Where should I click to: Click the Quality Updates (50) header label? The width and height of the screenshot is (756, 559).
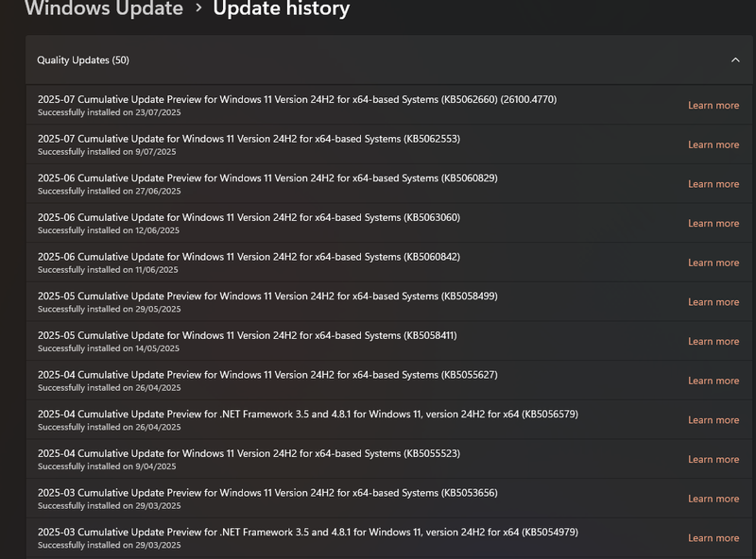(x=83, y=60)
